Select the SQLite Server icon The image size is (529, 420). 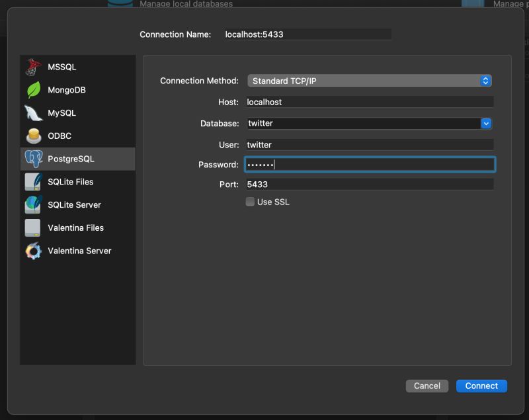coord(33,204)
